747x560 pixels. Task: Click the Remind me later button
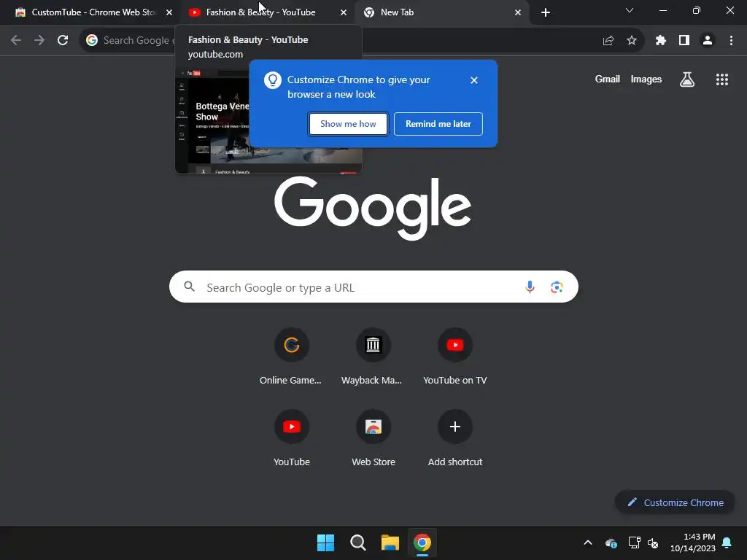(x=438, y=124)
